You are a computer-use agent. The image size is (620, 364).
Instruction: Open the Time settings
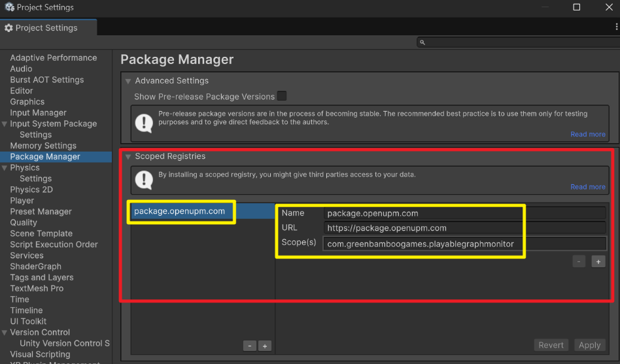point(20,299)
